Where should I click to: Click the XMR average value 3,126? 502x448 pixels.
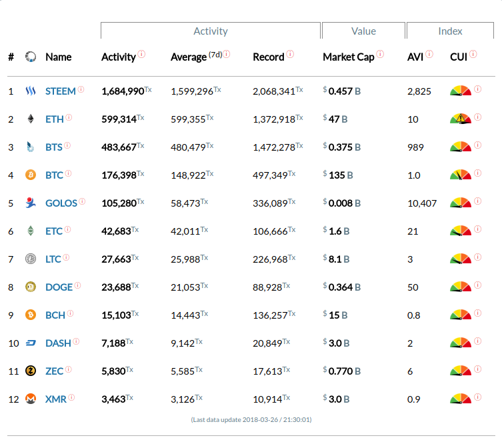click(187, 399)
